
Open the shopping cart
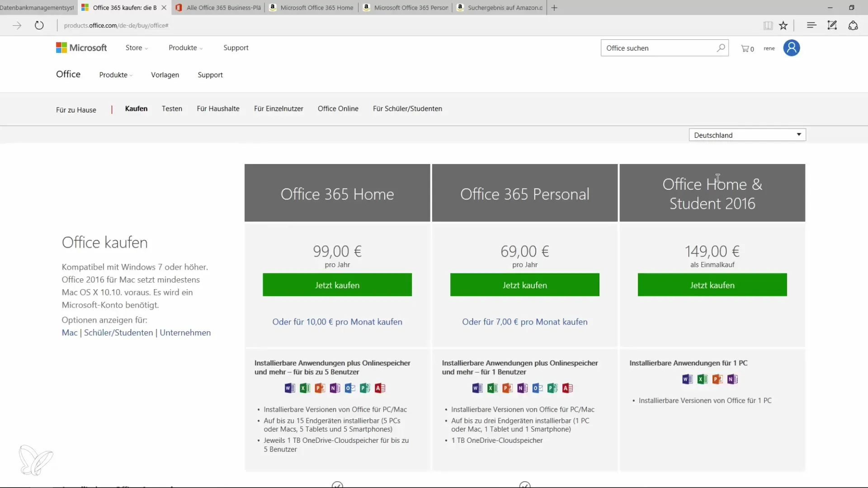click(x=747, y=48)
